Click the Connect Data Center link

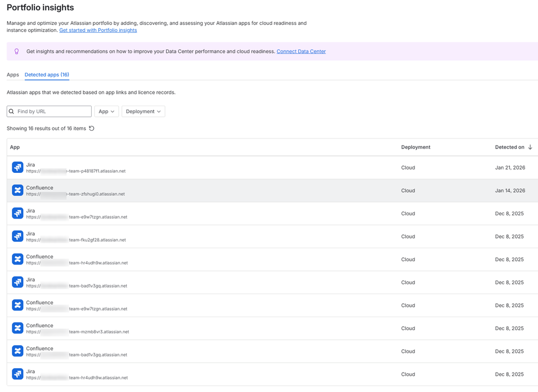click(301, 52)
